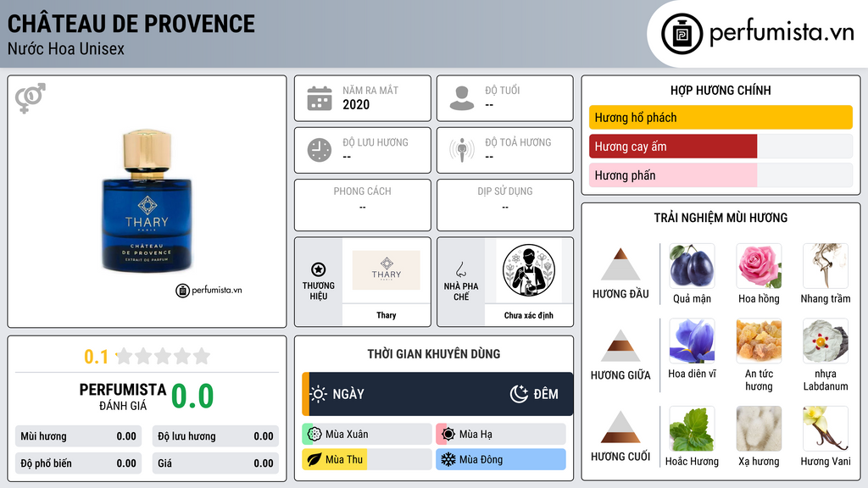Click the star badge icon above Thương hiệu
The height and width of the screenshot is (488, 868).
(x=319, y=269)
